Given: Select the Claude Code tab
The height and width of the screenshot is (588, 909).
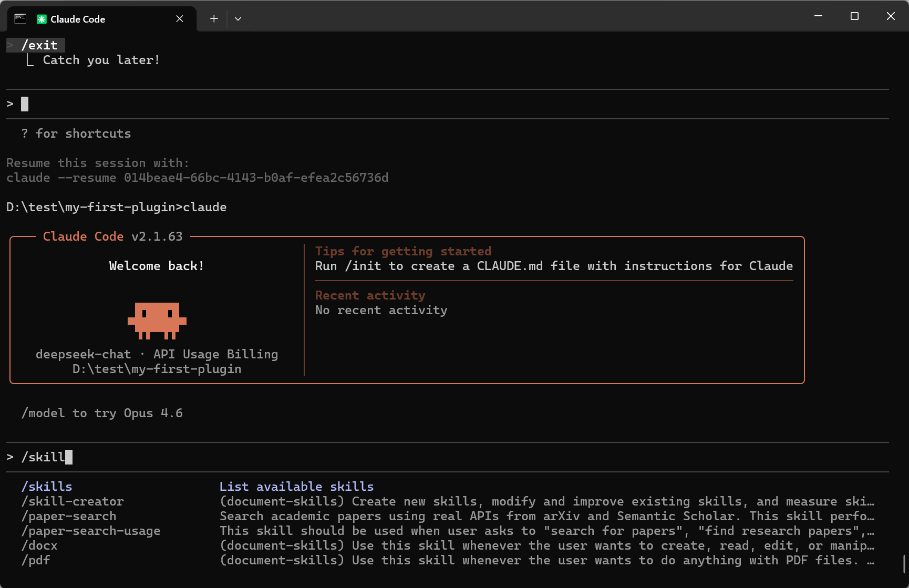Looking at the screenshot, I should click(x=102, y=19).
